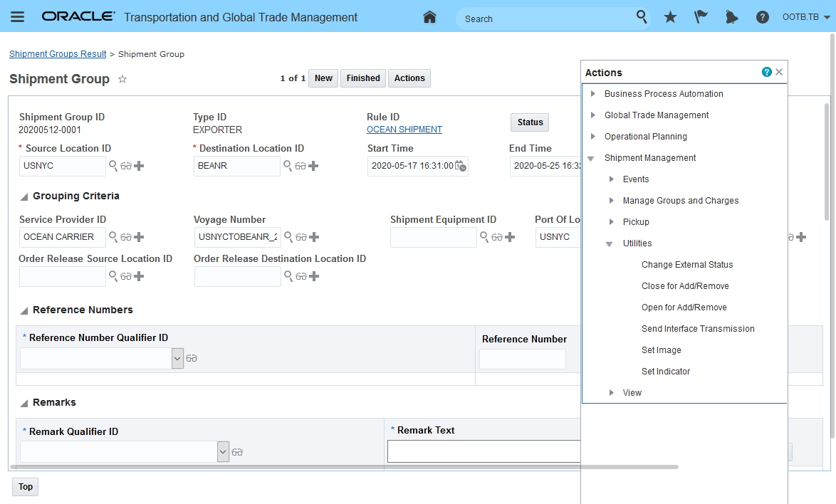This screenshot has height=504, width=836.
Task: Expand Global Trade Management node
Action: pyautogui.click(x=592, y=115)
